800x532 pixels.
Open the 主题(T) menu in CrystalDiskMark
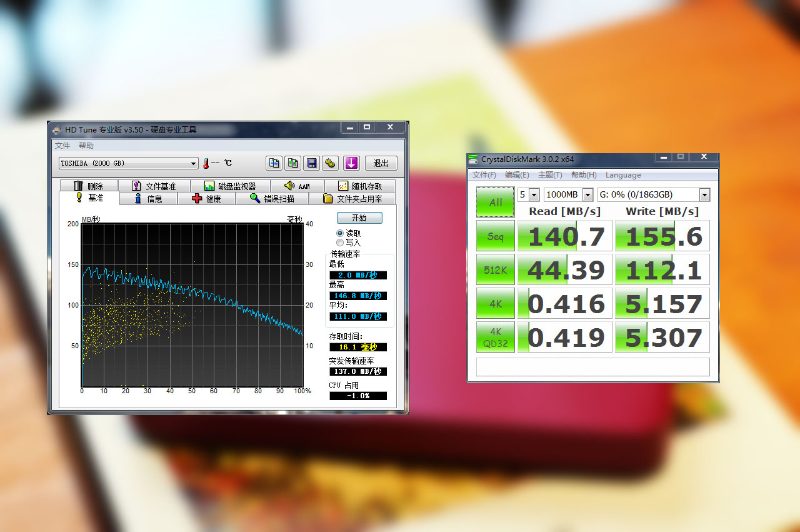click(x=550, y=175)
